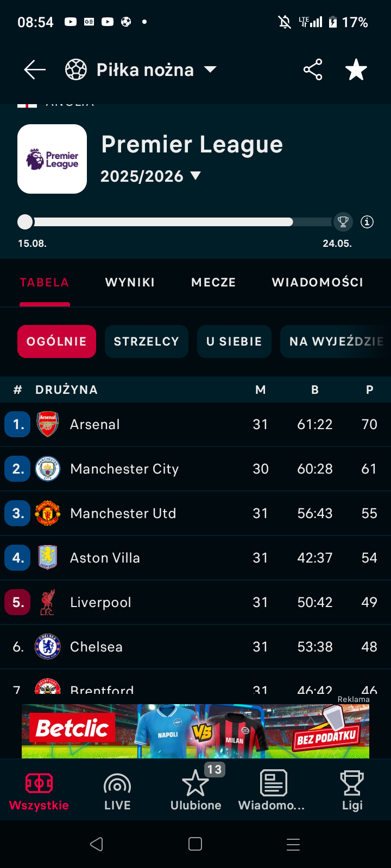Share the Premier League page

[313, 69]
